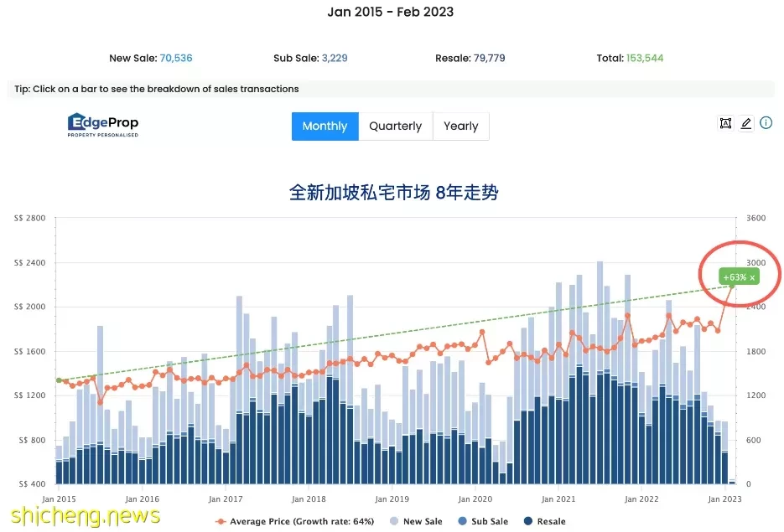Click the Total count 153,544
This screenshot has width=784, height=532.
click(645, 58)
